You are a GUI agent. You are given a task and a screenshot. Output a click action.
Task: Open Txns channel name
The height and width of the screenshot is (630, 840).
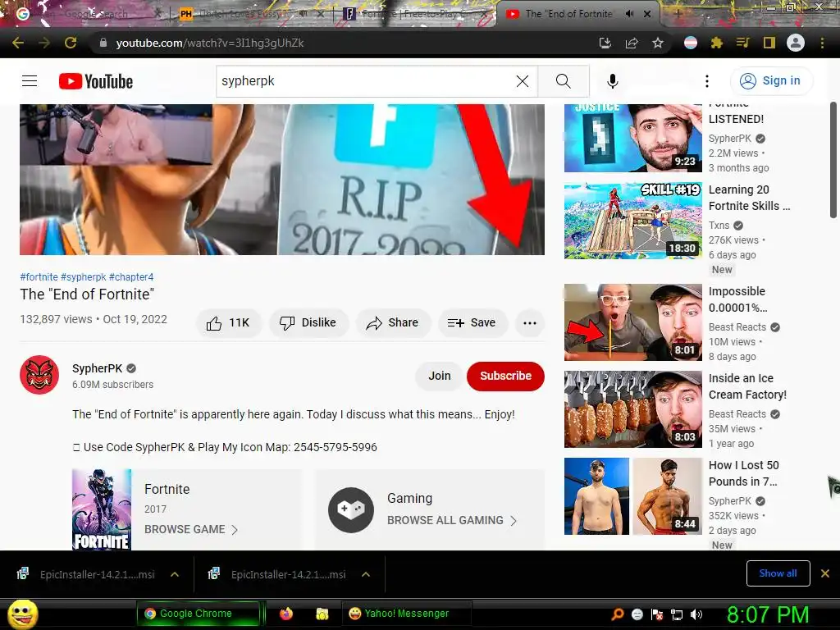pyautogui.click(x=719, y=226)
